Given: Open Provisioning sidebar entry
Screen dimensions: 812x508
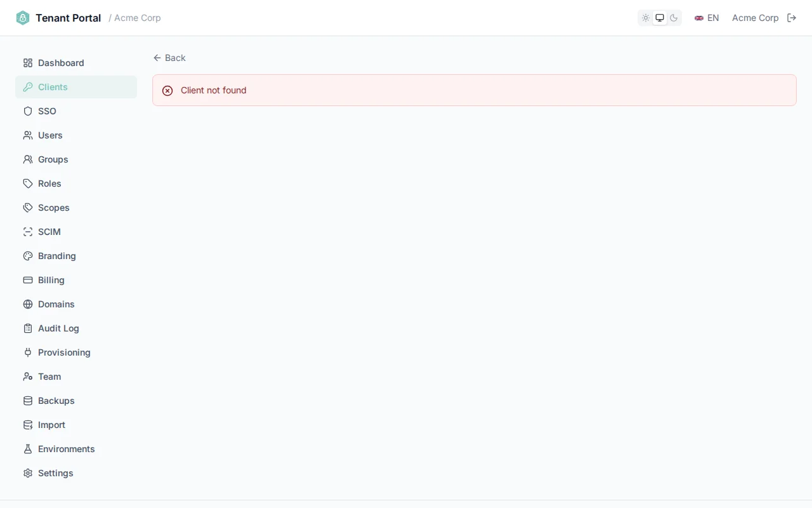Looking at the screenshot, I should click(x=76, y=352).
